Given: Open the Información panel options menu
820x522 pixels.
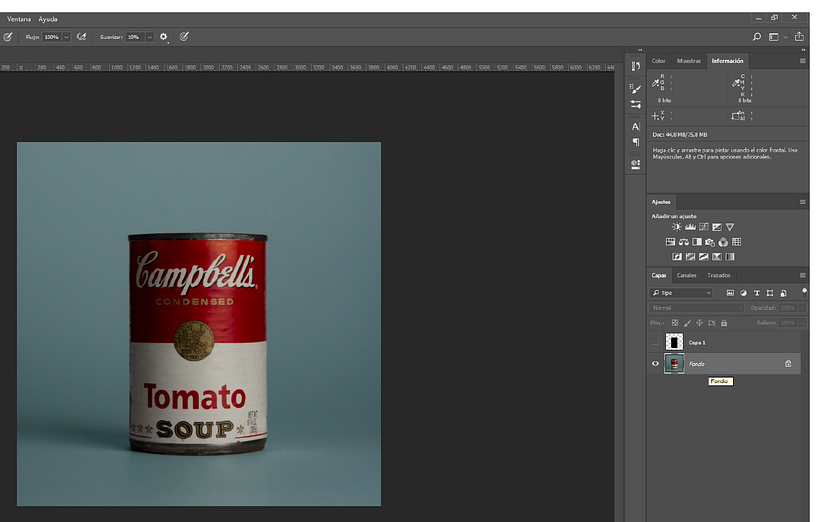Looking at the screenshot, I should click(x=802, y=61).
